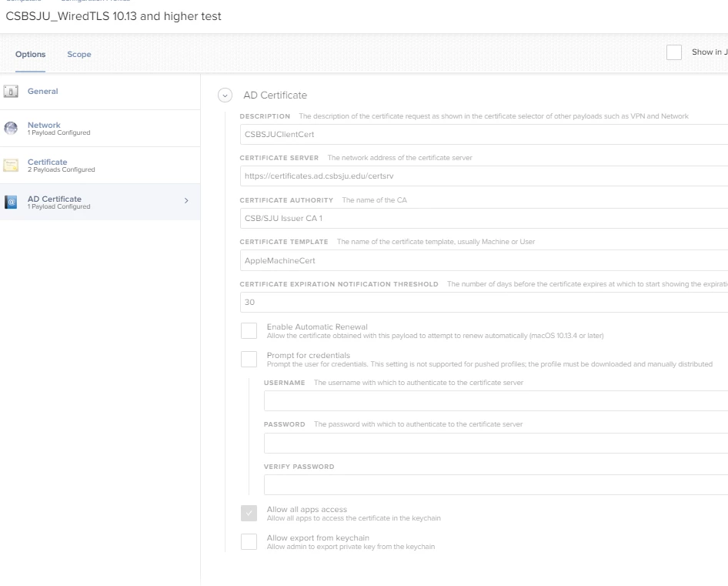The image size is (728, 586).
Task: Toggle Allow all apps access checkbox
Action: 249,514
